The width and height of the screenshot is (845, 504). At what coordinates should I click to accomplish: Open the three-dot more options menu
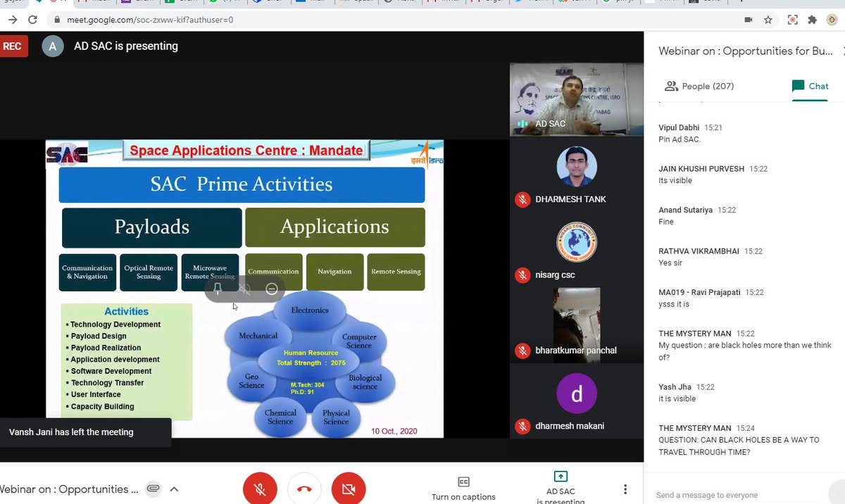[x=625, y=489]
